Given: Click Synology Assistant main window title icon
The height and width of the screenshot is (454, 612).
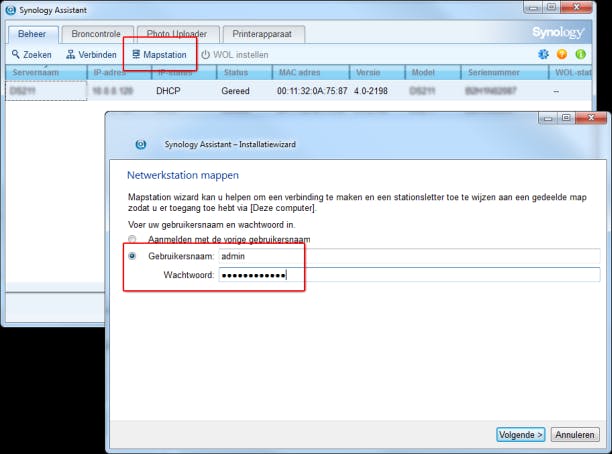Looking at the screenshot, I should tap(11, 10).
